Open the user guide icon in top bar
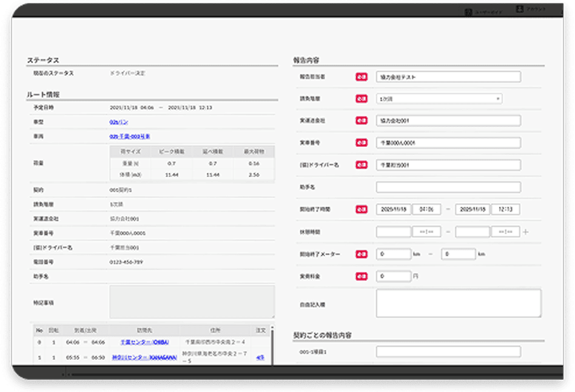The height and width of the screenshot is (392, 575). pyautogui.click(x=468, y=12)
